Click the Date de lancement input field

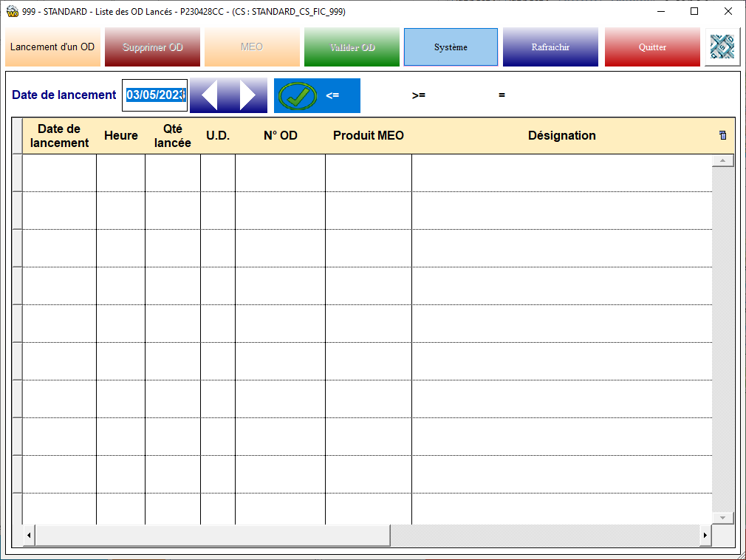click(x=155, y=95)
